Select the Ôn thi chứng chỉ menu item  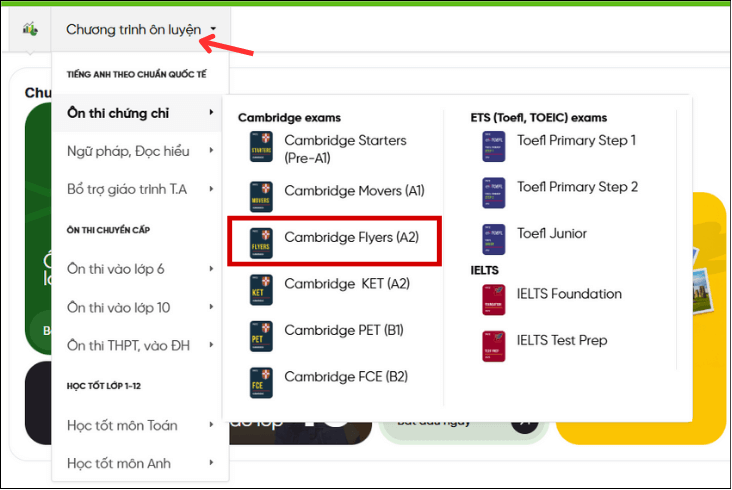[118, 113]
